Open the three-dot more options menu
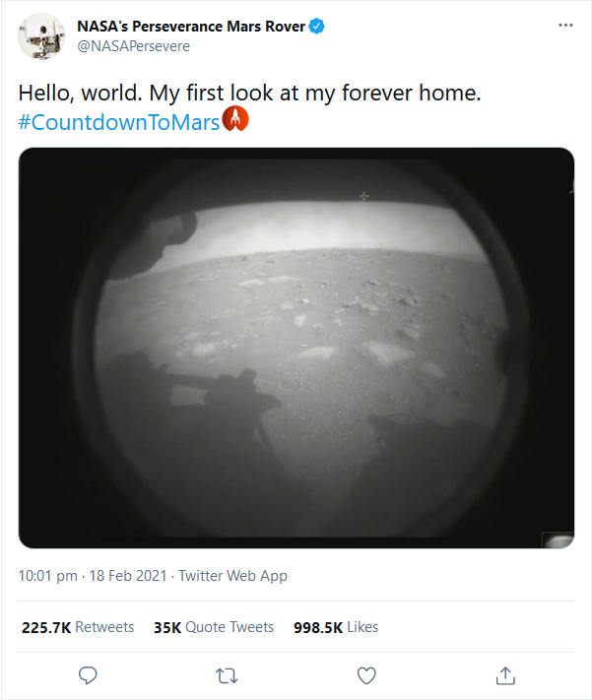Screen dimensions: 592x700 coord(564,26)
